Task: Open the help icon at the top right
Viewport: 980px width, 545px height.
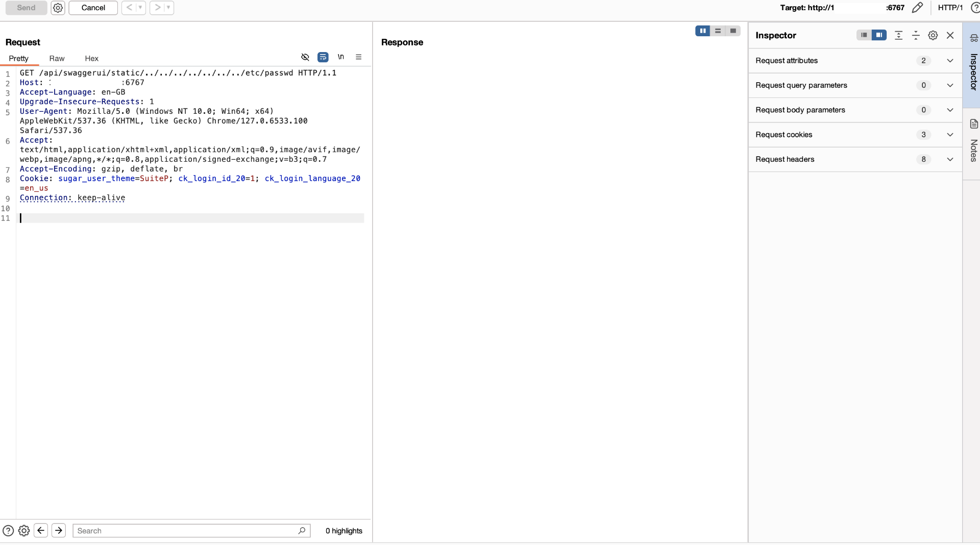Action: (x=975, y=8)
